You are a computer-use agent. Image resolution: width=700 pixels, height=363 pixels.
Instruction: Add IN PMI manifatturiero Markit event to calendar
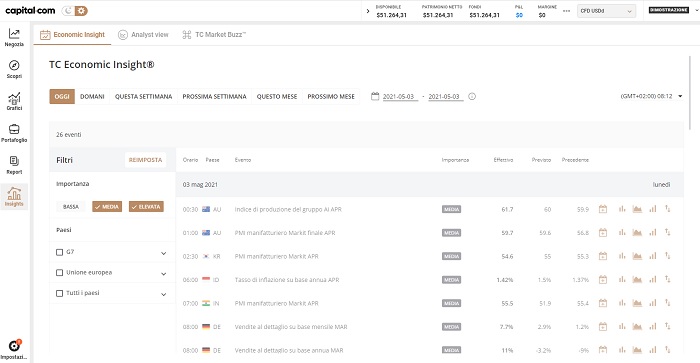(x=603, y=303)
